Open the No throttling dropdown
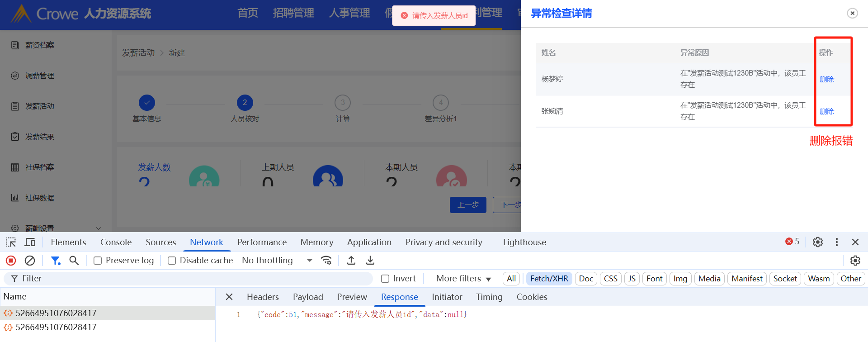This screenshot has height=342, width=868. tap(277, 261)
